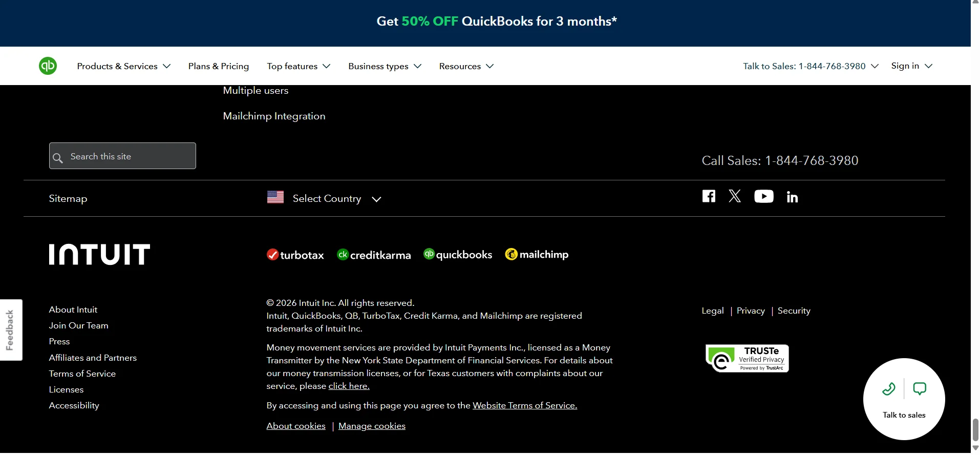Open the Press link
This screenshot has width=980, height=455.
59,341
